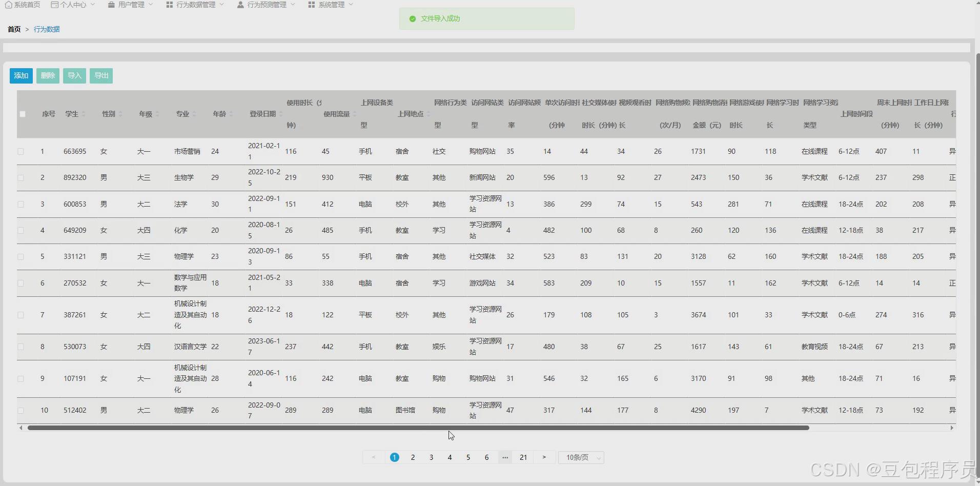
Task: Click the 游戏网站 cell in row 6
Action: (x=482, y=283)
